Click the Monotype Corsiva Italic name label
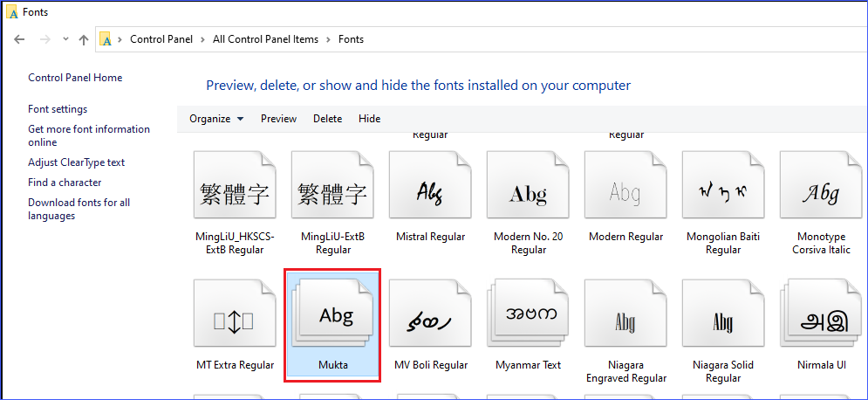868x400 pixels. [821, 243]
